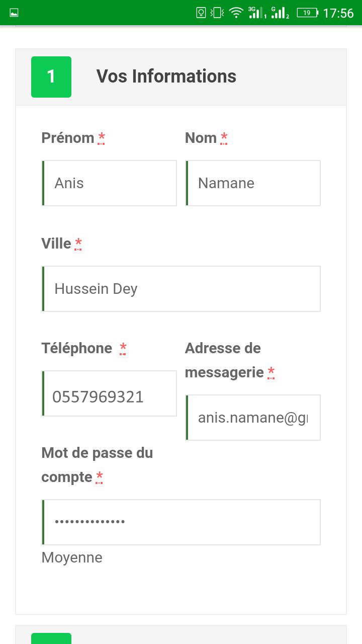Screen dimensions: 362x644
Task: Tap the "Mot de passe du compte" label
Action: tap(97, 464)
